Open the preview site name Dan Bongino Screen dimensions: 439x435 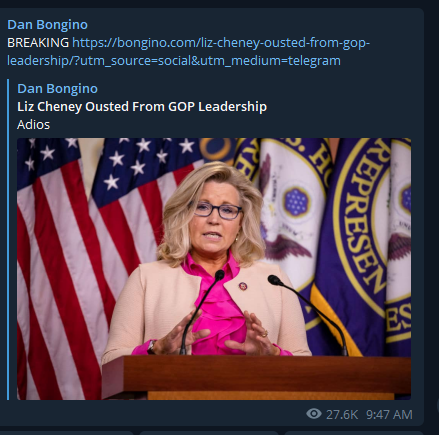57,89
